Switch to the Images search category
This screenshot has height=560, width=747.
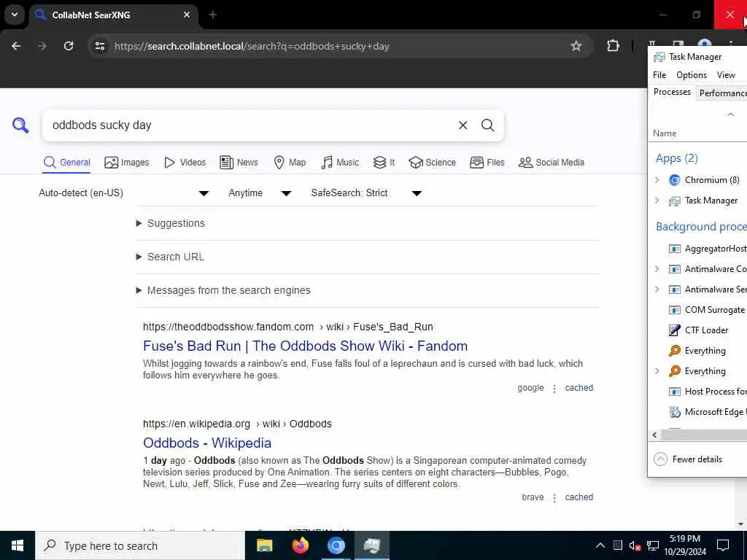(x=127, y=163)
